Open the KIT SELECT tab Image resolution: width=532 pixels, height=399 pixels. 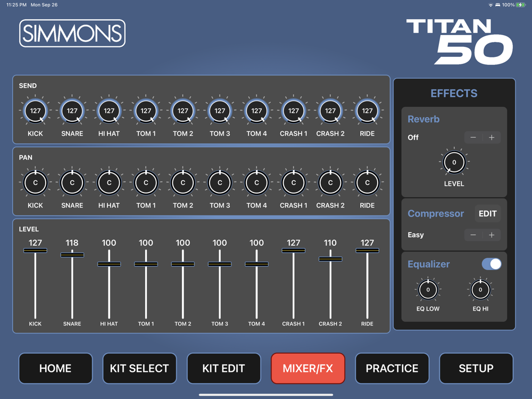pos(139,369)
